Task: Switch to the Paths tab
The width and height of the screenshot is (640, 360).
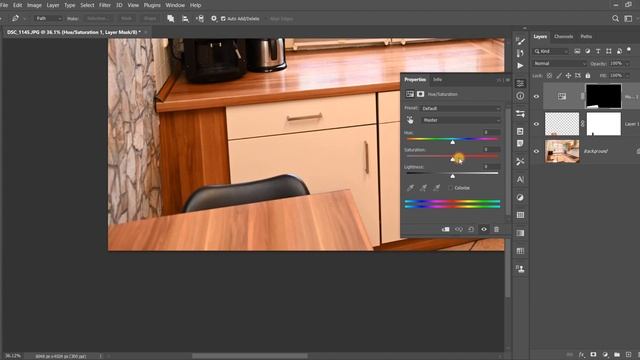Action: pos(586,36)
